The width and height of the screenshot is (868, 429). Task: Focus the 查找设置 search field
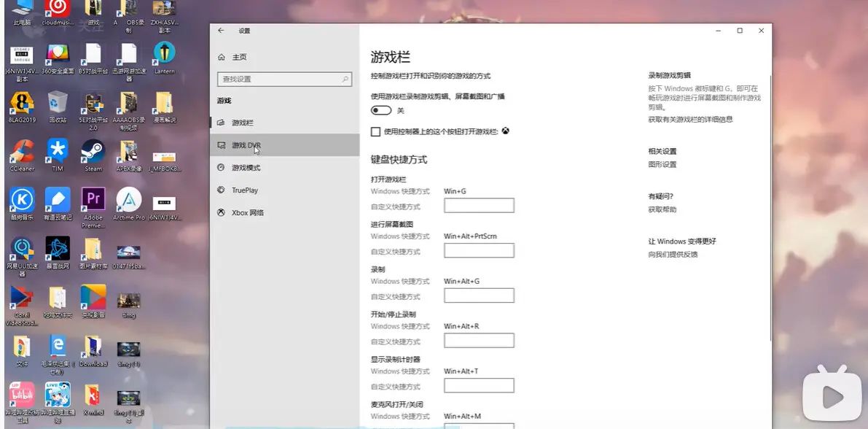click(x=284, y=80)
